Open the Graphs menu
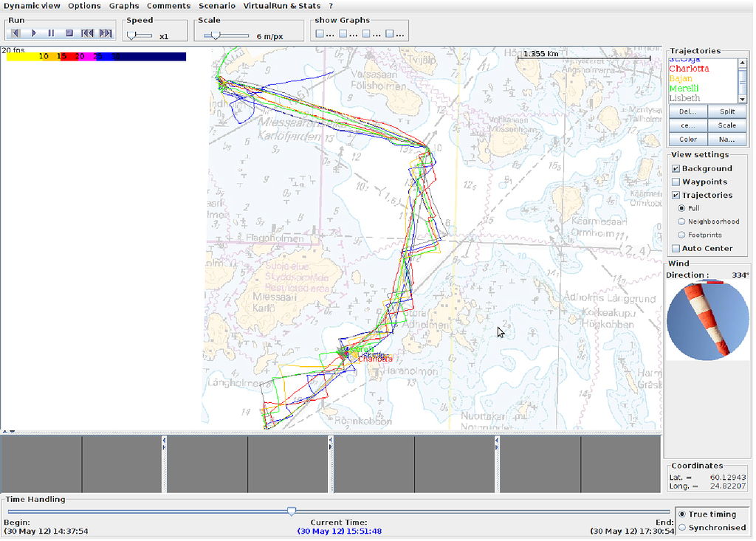Screen dimensions: 756x541 coord(124,6)
